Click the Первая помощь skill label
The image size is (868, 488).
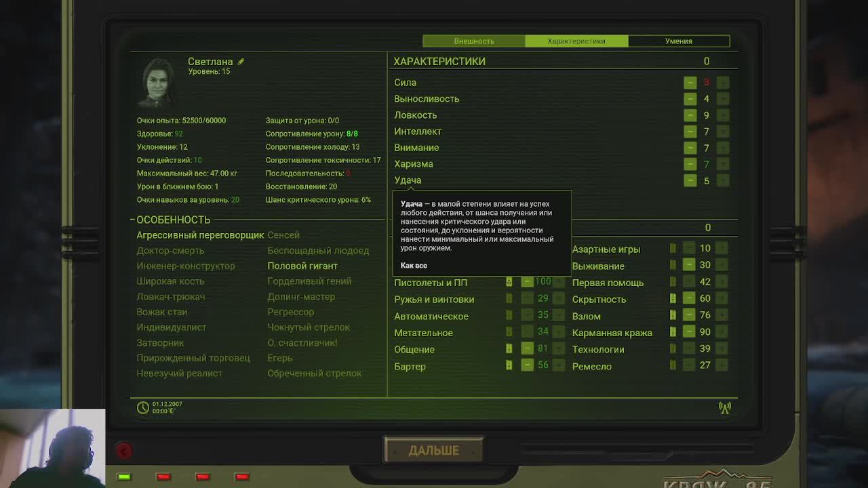[x=608, y=283]
